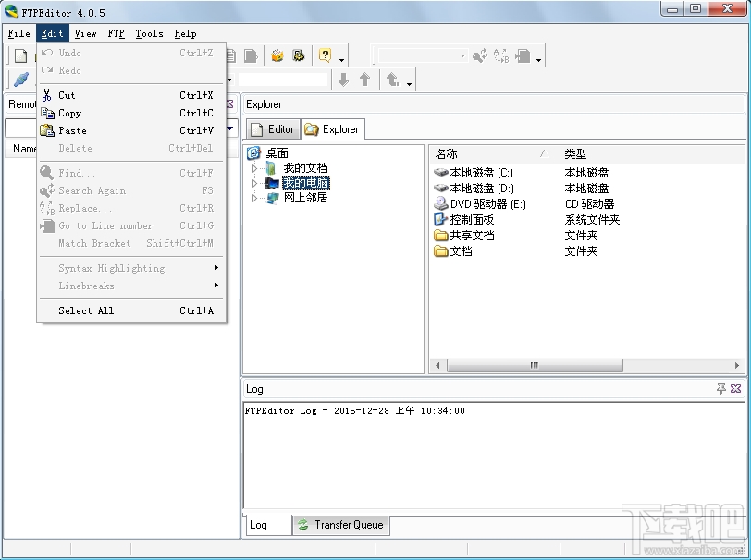The image size is (751, 560).
Task: Open the FTP menu
Action: click(116, 33)
